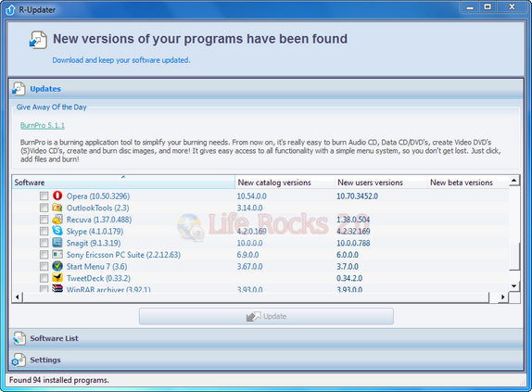
Task: Close the R-Updater window
Action: click(x=512, y=7)
